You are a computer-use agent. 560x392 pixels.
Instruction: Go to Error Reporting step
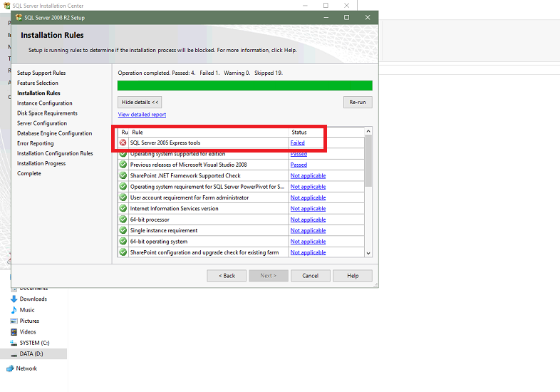point(36,143)
